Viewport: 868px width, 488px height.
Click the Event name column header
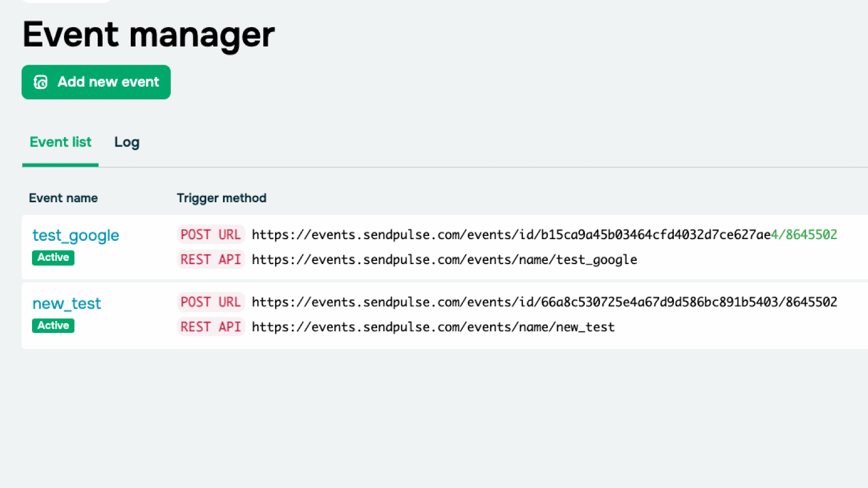pos(63,198)
